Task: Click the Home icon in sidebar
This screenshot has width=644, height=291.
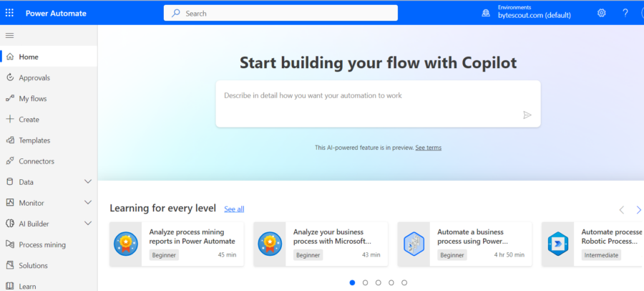Action: [x=10, y=57]
